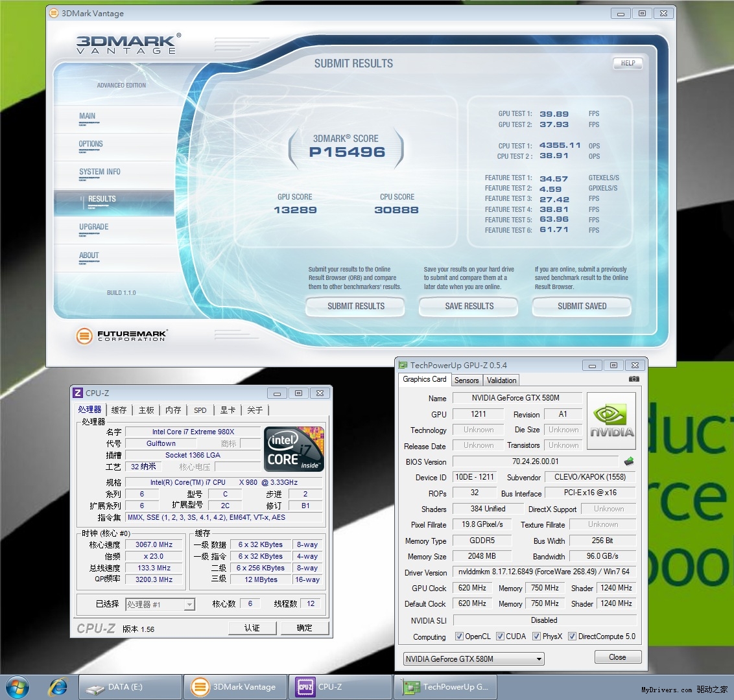Toggle the PhysX checkbox

pos(536,636)
